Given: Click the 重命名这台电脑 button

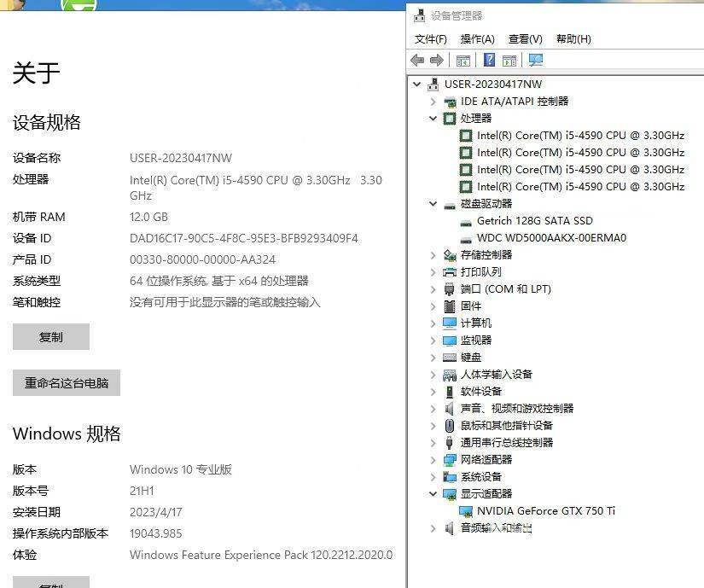Looking at the screenshot, I should [x=67, y=383].
